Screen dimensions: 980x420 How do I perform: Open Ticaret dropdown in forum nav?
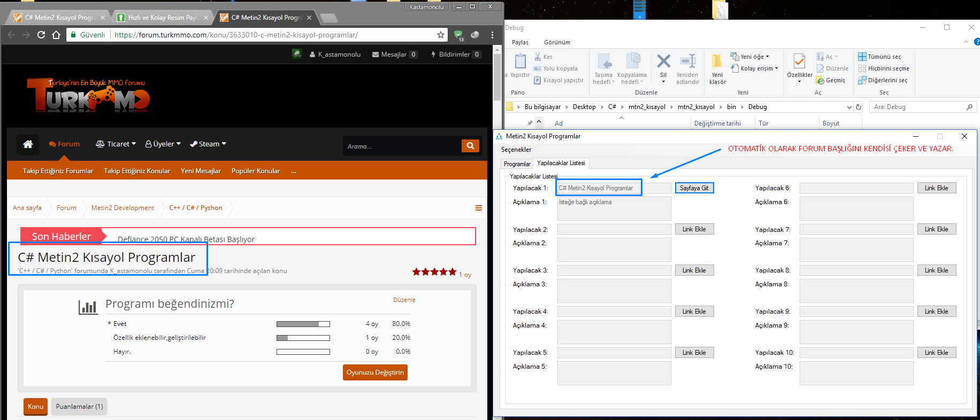pos(116,144)
